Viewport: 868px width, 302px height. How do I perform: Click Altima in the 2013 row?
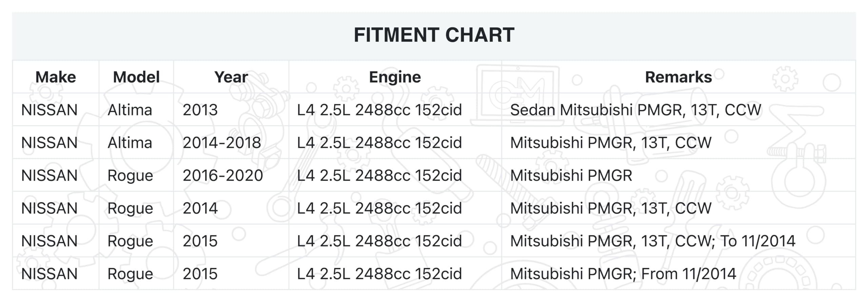pyautogui.click(x=130, y=110)
